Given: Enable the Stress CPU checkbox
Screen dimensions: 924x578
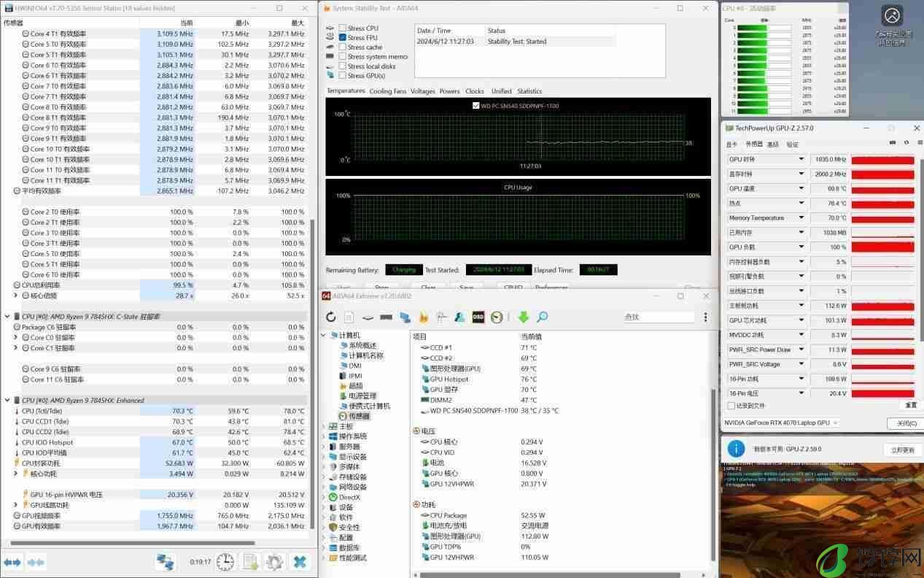Looking at the screenshot, I should click(342, 28).
